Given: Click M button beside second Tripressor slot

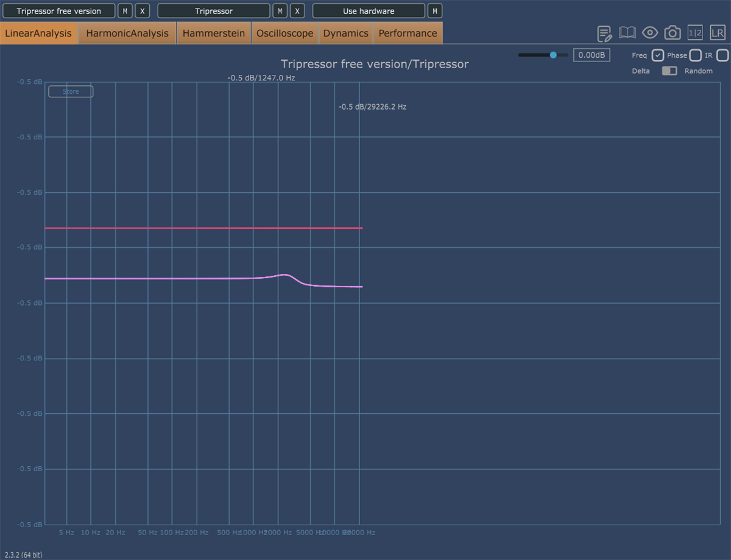Looking at the screenshot, I should (280, 11).
